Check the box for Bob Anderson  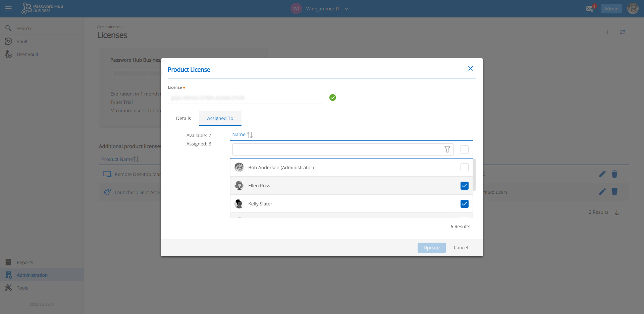click(464, 167)
